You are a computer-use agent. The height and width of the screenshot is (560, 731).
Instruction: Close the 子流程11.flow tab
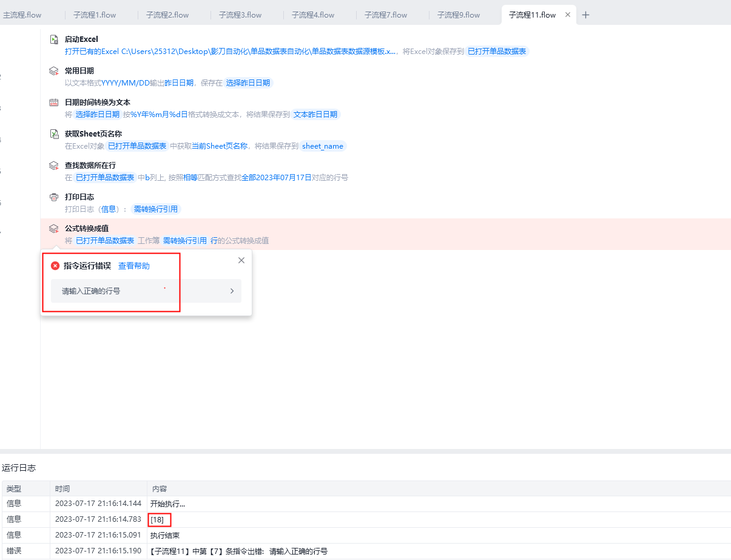click(568, 15)
